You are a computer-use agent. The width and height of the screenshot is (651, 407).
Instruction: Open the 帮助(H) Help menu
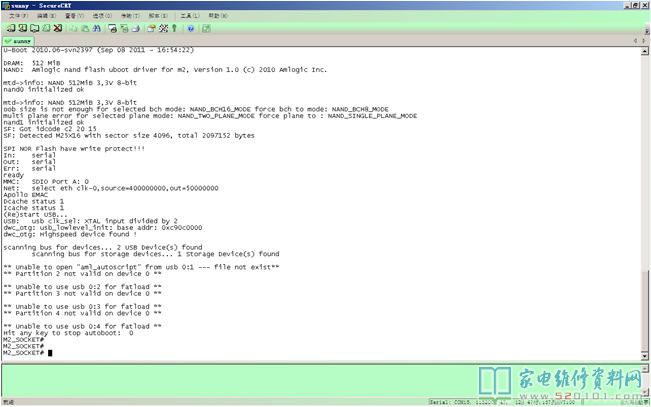tap(218, 16)
